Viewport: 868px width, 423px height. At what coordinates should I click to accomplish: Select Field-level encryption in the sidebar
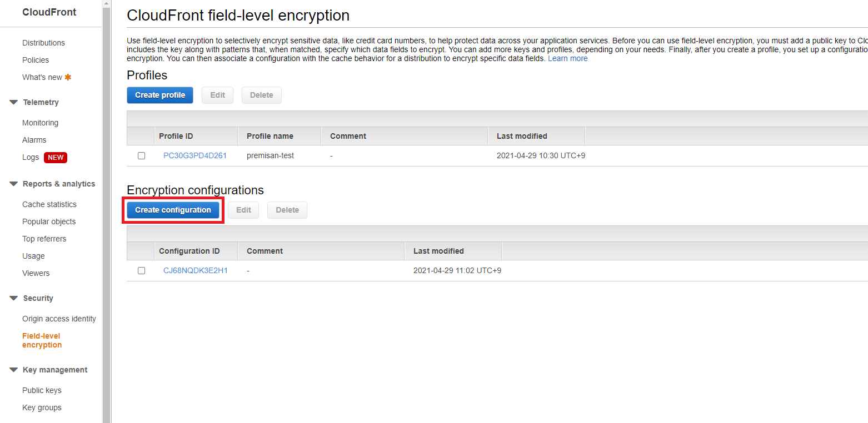click(42, 340)
